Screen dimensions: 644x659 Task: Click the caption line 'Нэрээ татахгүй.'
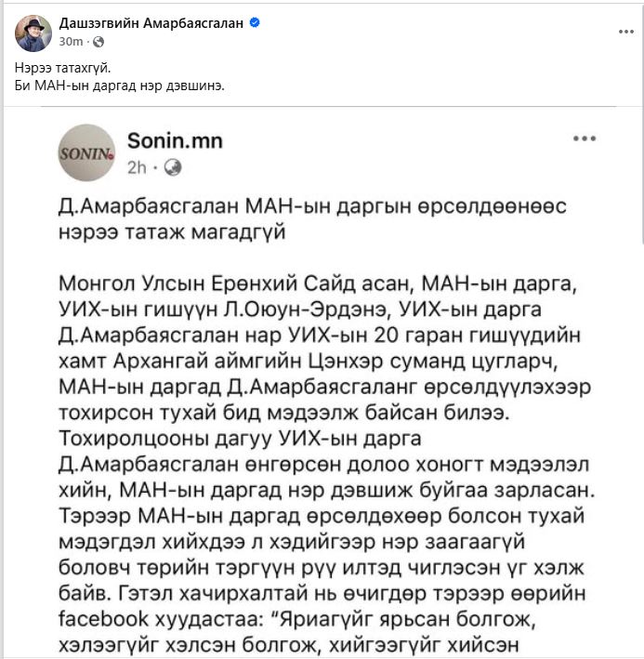pyautogui.click(x=62, y=68)
